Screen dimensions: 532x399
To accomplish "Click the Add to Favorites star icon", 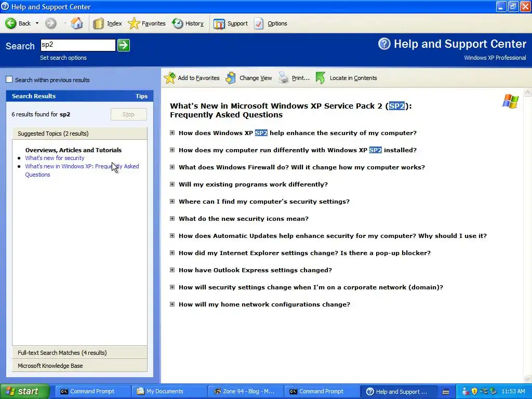I will 170,78.
